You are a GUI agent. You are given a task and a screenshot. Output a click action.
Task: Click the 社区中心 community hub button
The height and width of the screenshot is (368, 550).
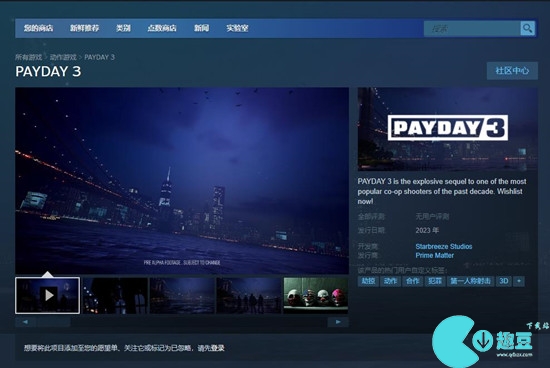click(512, 71)
